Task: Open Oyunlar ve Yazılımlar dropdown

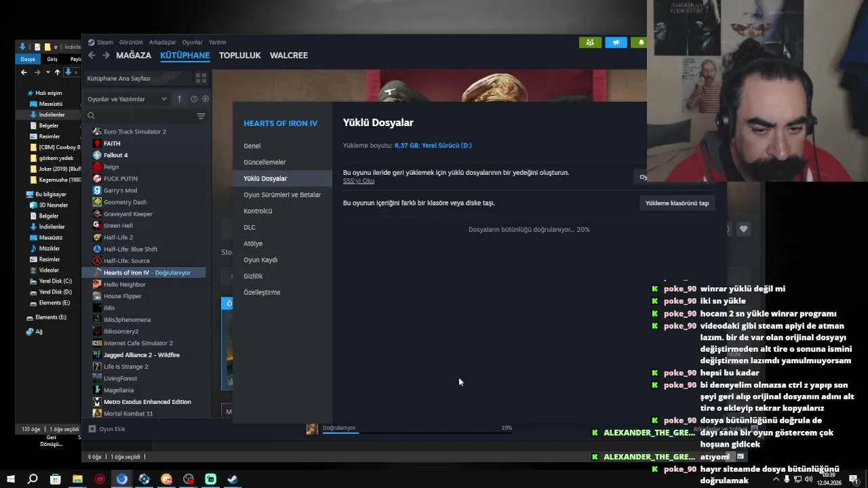Action: [x=127, y=99]
